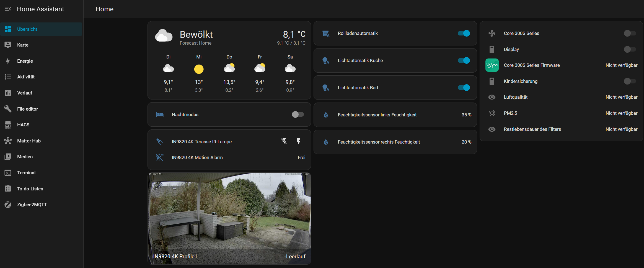This screenshot has height=268, width=644.
Task: Collapse the sidebar with the menu icon
Action: tap(8, 9)
